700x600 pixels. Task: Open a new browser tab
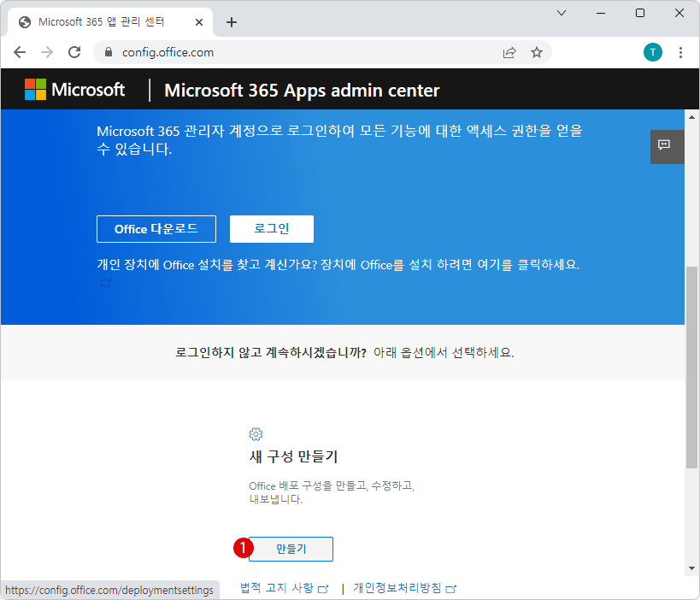click(232, 22)
